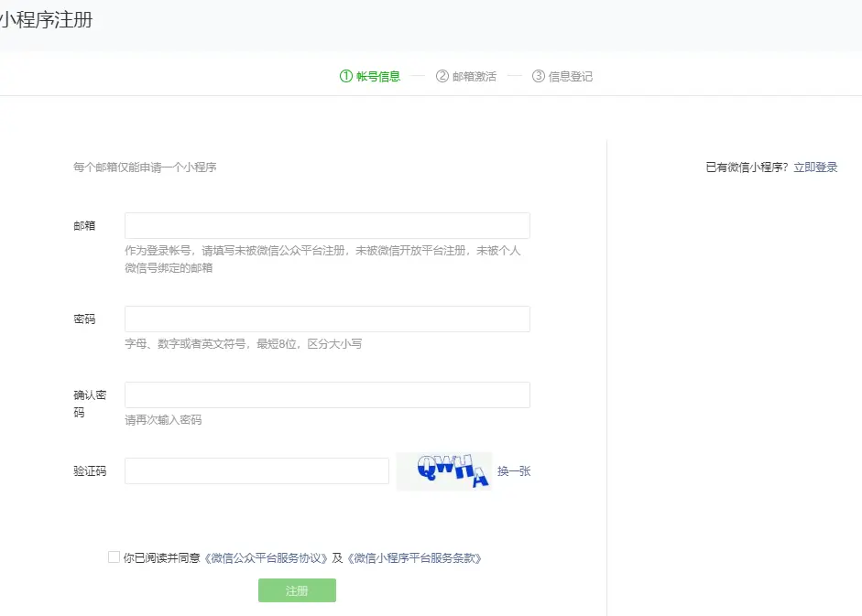This screenshot has height=616, width=862.
Task: Click the text 已有微信小程序?
Action: 747,168
